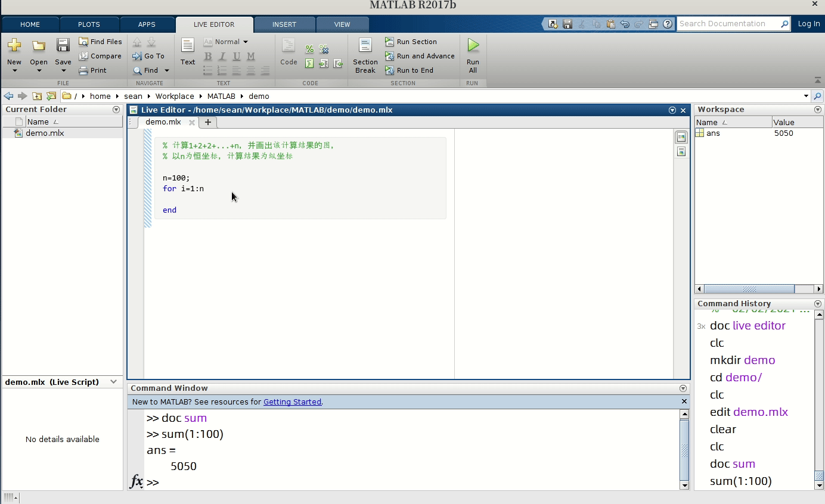The image size is (825, 504).
Task: Switch to the INSERT tab
Action: (284, 24)
